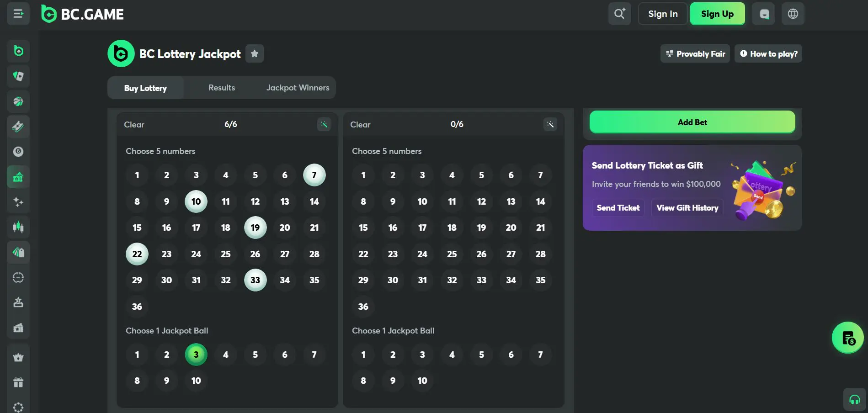
Task: Click the search icon in the top bar
Action: pos(619,14)
